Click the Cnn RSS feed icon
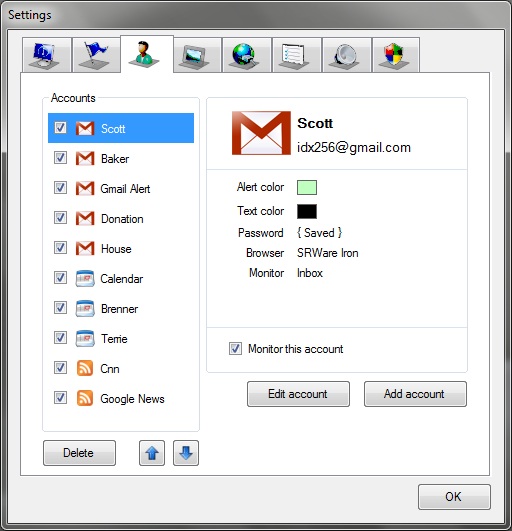 (85, 368)
